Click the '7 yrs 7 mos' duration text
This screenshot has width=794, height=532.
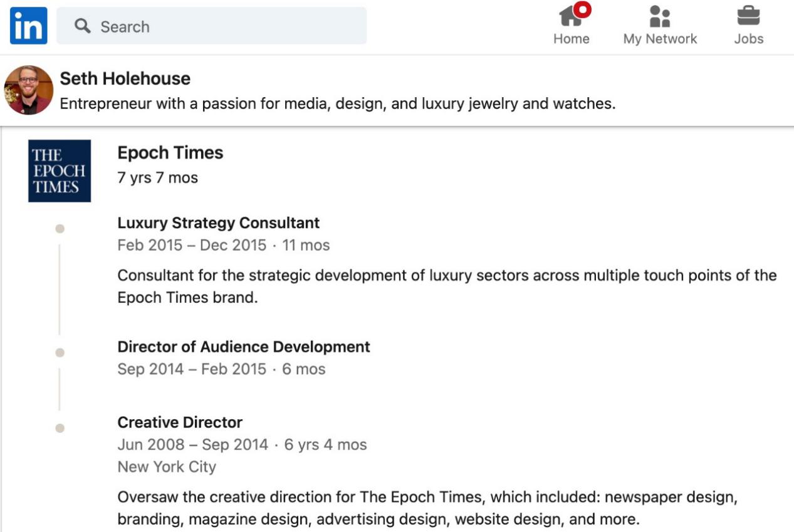(157, 178)
